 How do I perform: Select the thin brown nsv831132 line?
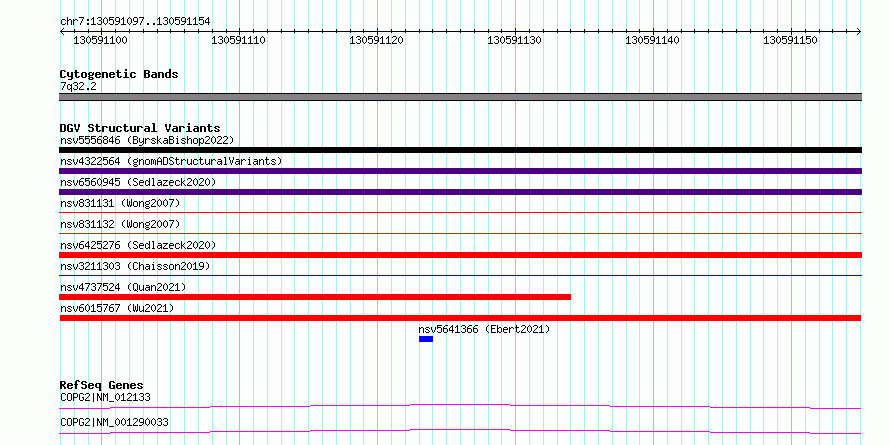[x=460, y=233]
